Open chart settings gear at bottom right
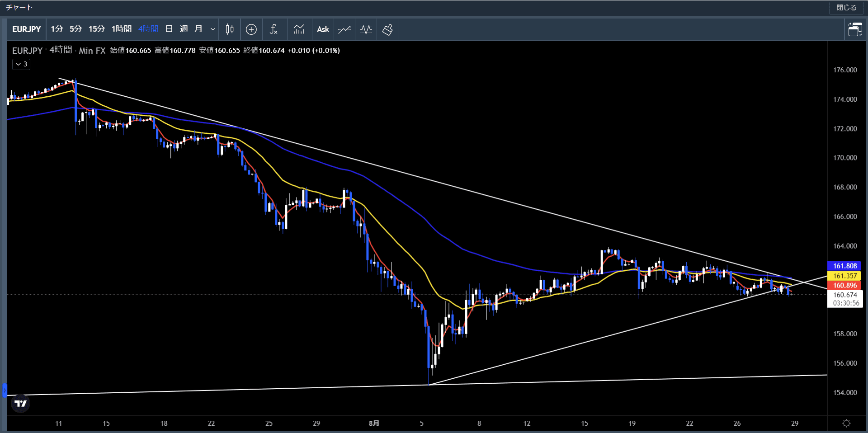 point(847,424)
